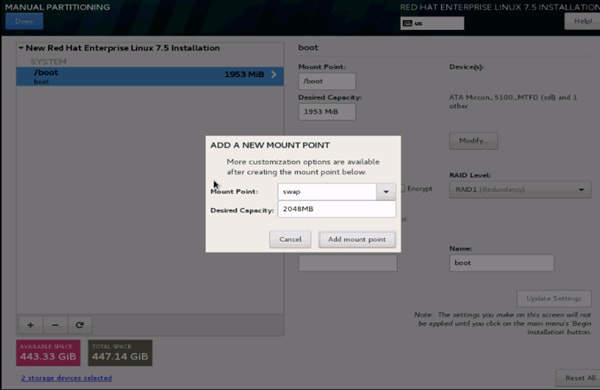Click the Reset All button
600x390 pixels.
tap(579, 378)
